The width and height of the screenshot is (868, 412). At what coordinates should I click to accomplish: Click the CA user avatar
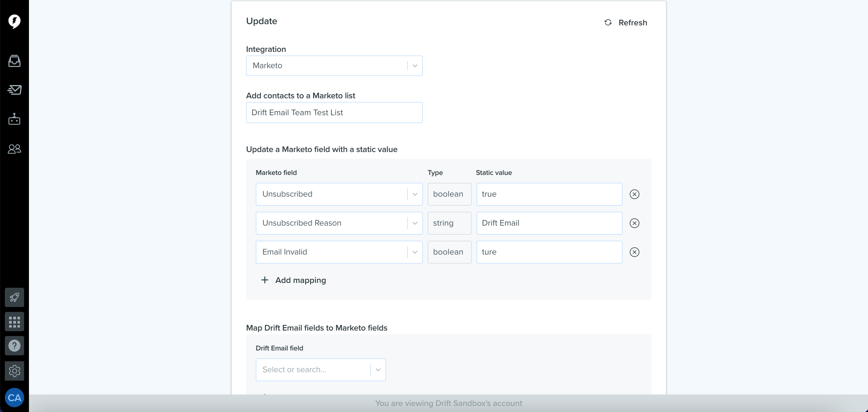click(14, 398)
